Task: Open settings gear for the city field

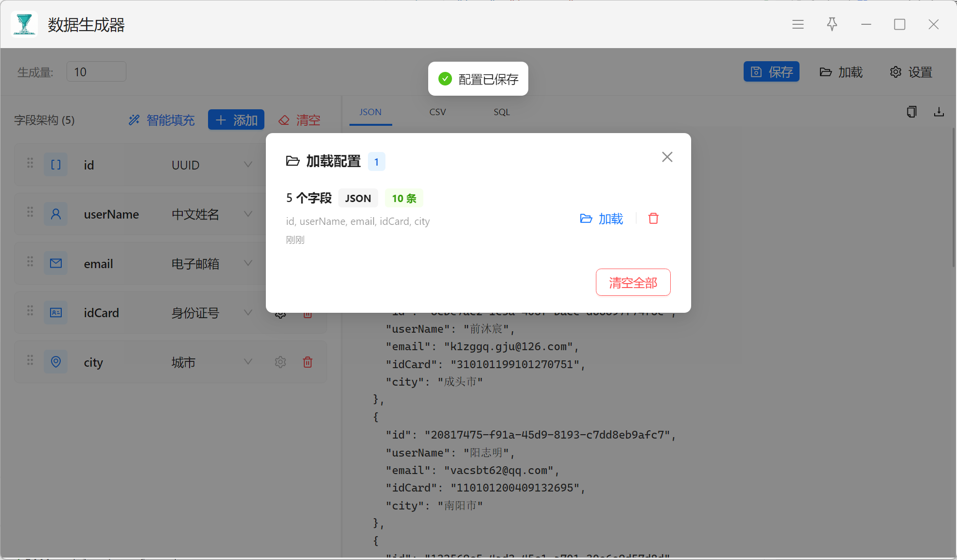Action: pyautogui.click(x=280, y=362)
